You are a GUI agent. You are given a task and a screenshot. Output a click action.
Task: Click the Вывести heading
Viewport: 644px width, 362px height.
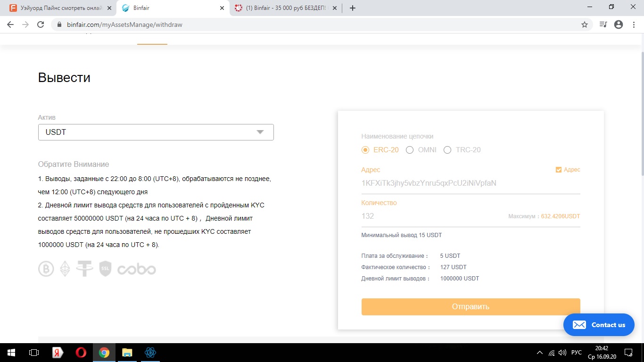coord(64,77)
